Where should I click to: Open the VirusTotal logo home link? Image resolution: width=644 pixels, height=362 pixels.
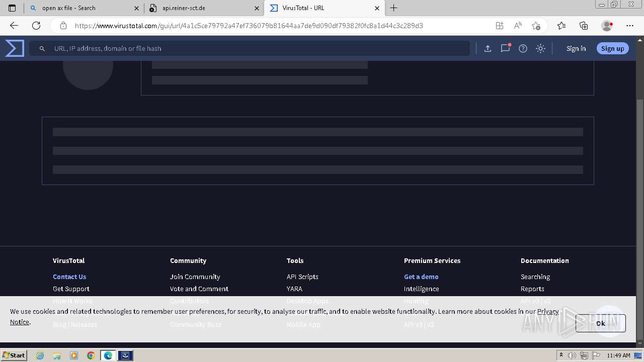[x=15, y=48]
